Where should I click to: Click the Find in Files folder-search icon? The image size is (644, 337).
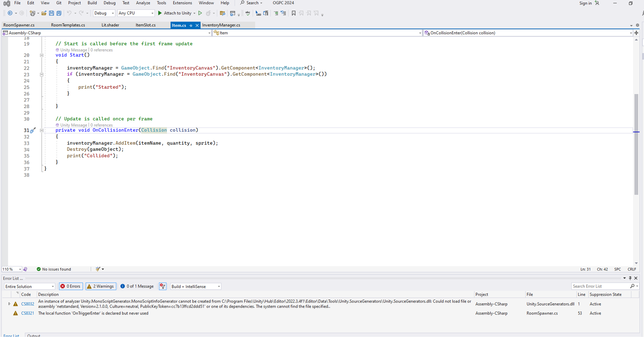click(222, 13)
